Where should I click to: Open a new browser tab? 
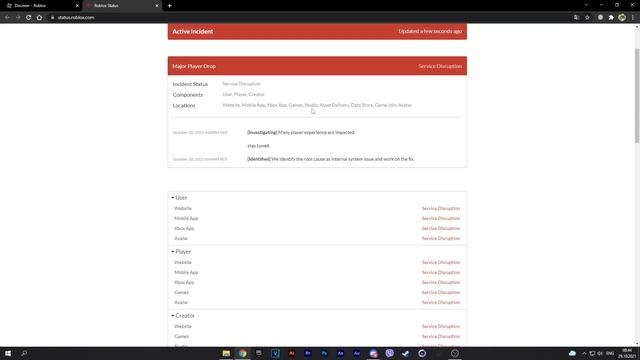169,6
